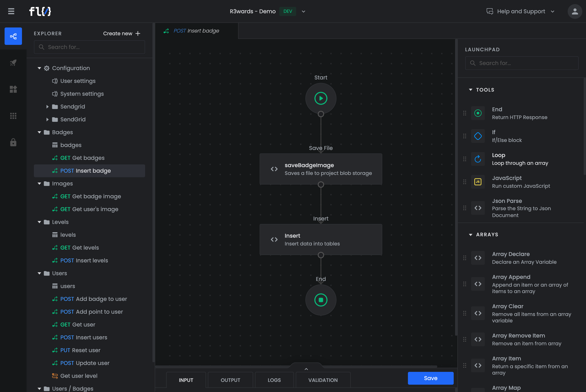Click Create new in Explorer
Viewport: 586px width, 392px height.
coord(122,33)
